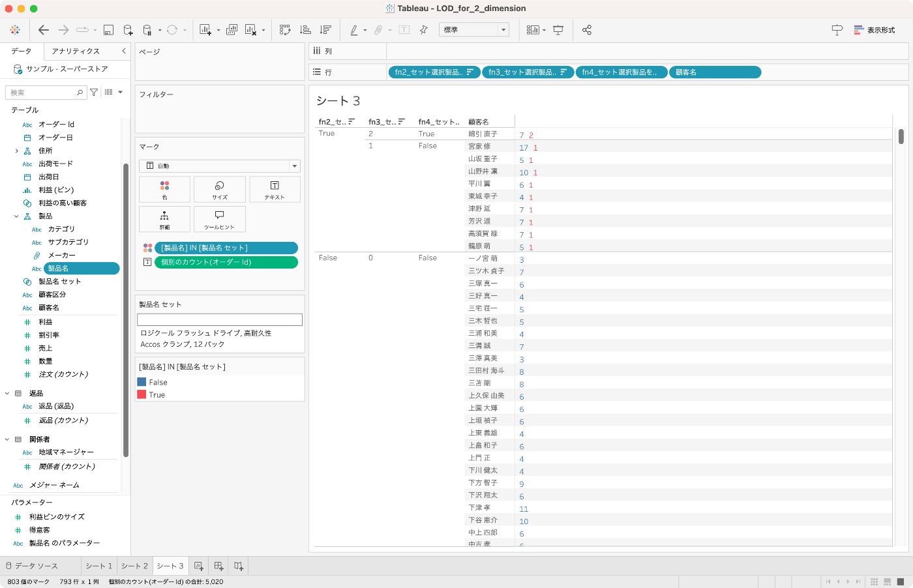Click the False blue legend swatch

coord(142,383)
